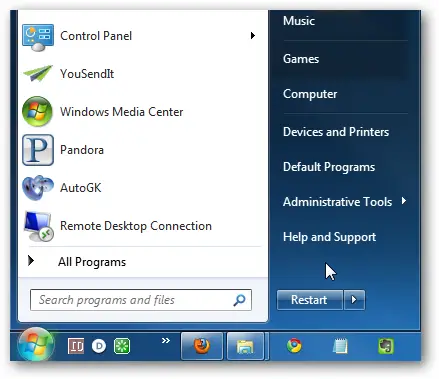The width and height of the screenshot is (439, 379).
Task: Open shutdown options arrow beside Restart
Action: coord(354,300)
